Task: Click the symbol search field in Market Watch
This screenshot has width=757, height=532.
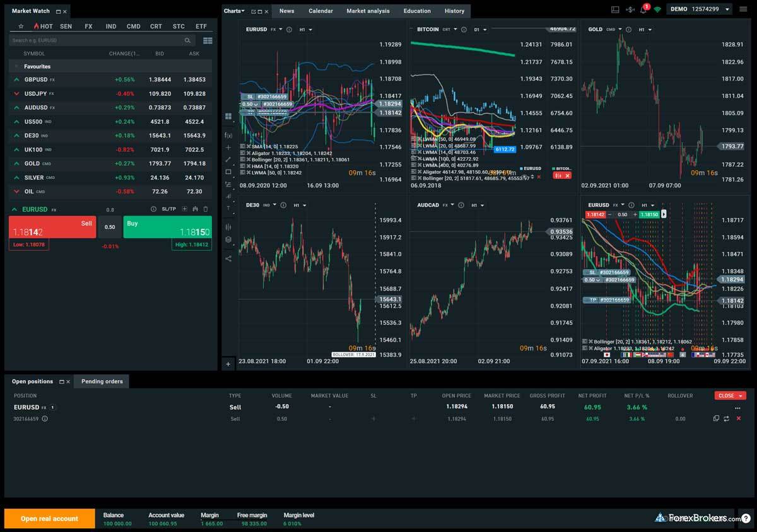Action: [x=95, y=39]
